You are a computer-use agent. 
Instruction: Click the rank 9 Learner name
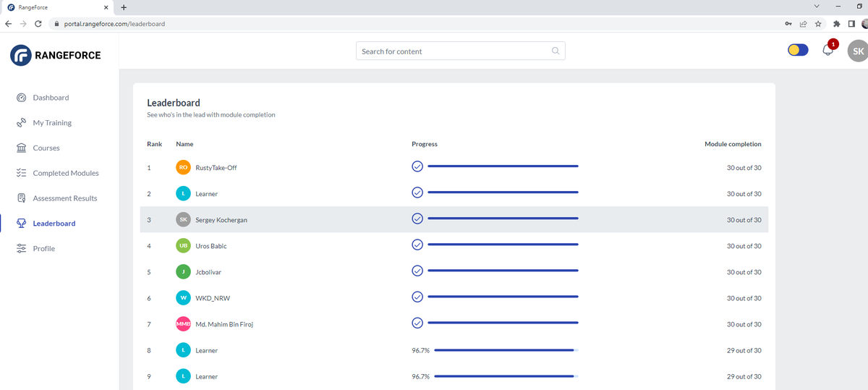[207, 376]
